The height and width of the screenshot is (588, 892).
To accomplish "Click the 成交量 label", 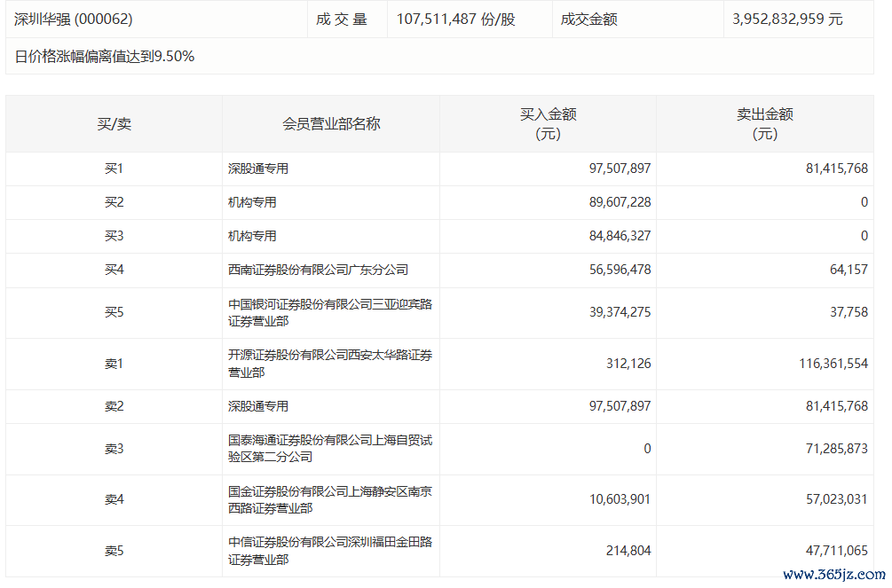I will (x=342, y=20).
